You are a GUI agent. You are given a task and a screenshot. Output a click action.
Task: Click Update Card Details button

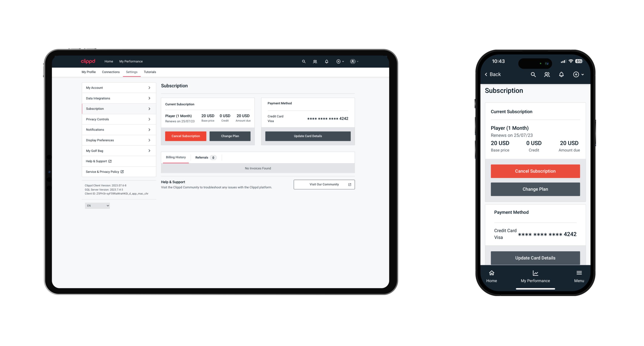[307, 136]
